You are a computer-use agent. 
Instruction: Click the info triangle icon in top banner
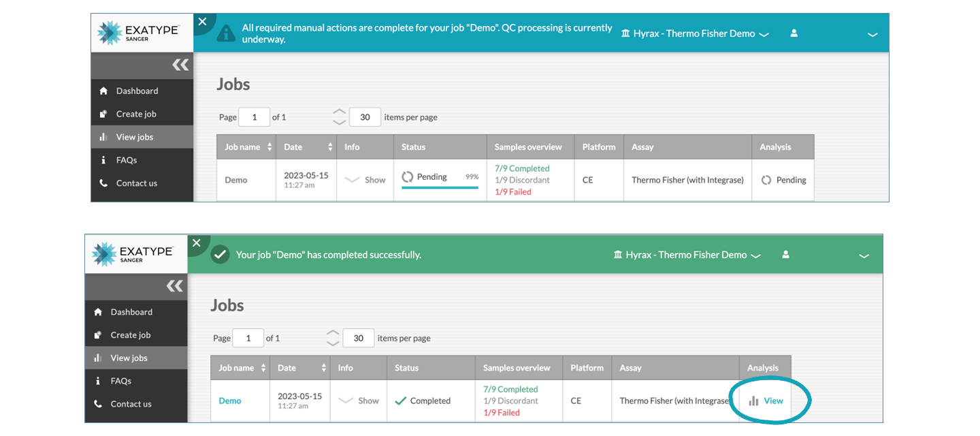(226, 33)
